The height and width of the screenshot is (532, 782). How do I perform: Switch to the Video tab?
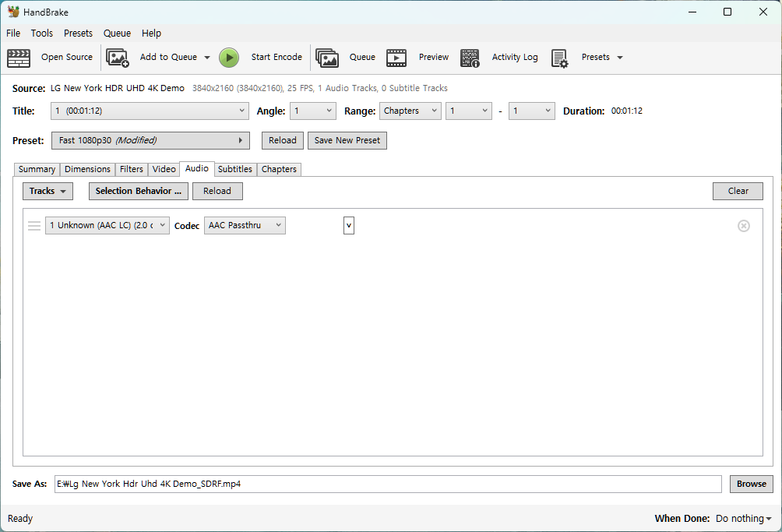tap(164, 170)
